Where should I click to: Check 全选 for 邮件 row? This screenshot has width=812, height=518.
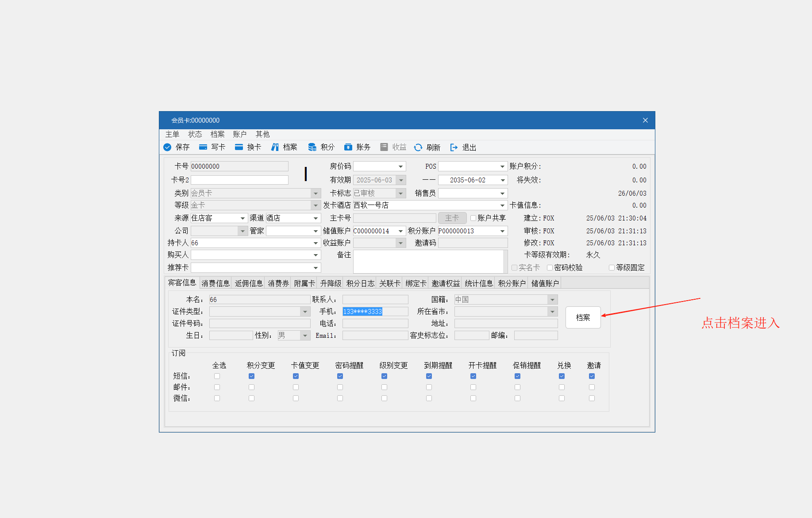coord(217,387)
